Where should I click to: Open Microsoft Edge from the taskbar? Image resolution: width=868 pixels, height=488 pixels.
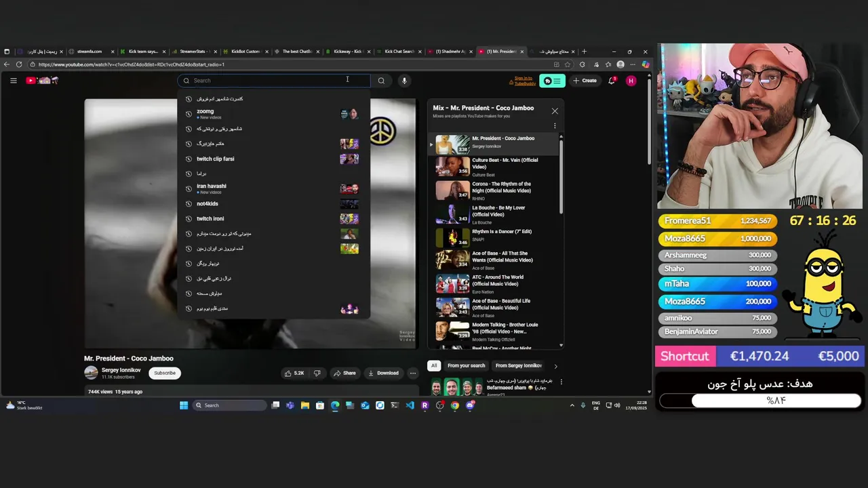(x=335, y=405)
